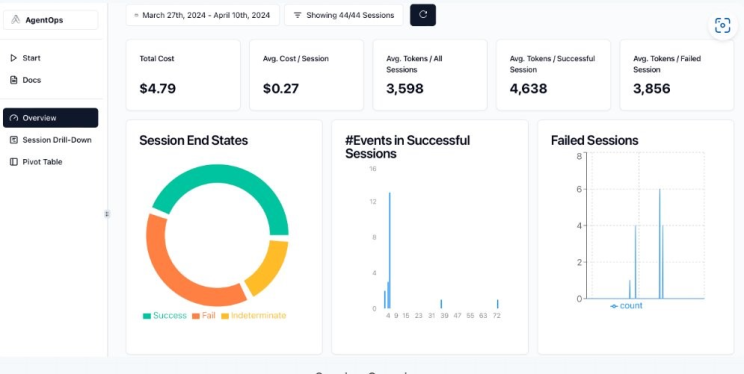Image resolution: width=744 pixels, height=374 pixels.
Task: Click the Docs document icon
Action: [x=13, y=80]
